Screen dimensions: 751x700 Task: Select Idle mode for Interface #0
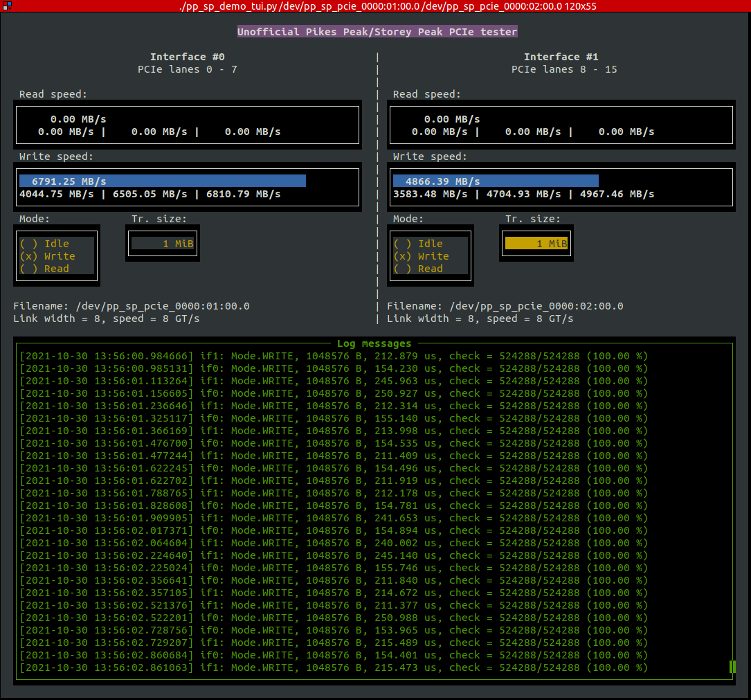click(55, 244)
